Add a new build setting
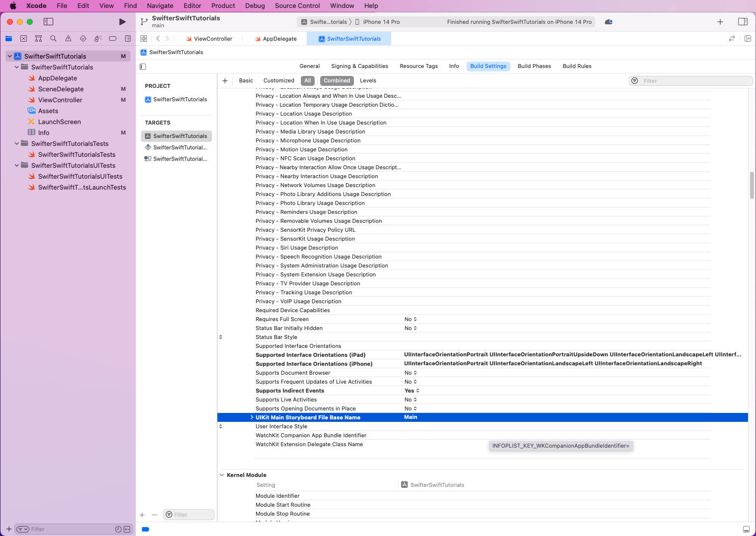The height and width of the screenshot is (536, 756). [x=225, y=81]
